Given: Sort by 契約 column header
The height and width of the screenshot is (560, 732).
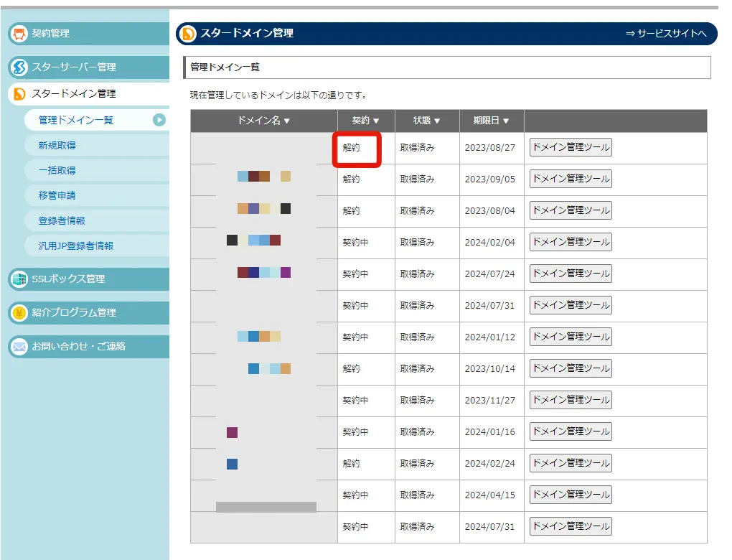Looking at the screenshot, I should tap(365, 121).
